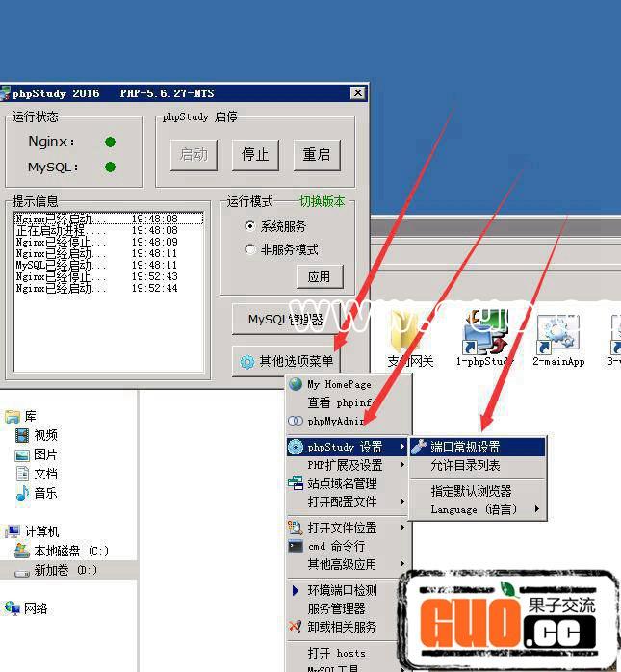Click the 停止 button
The width and height of the screenshot is (621, 672).
point(255,154)
